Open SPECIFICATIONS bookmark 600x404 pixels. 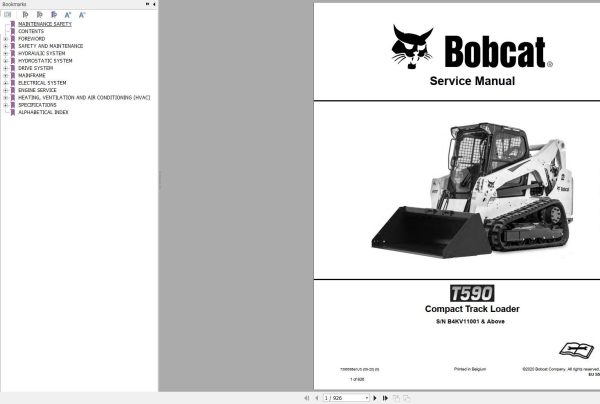point(37,105)
